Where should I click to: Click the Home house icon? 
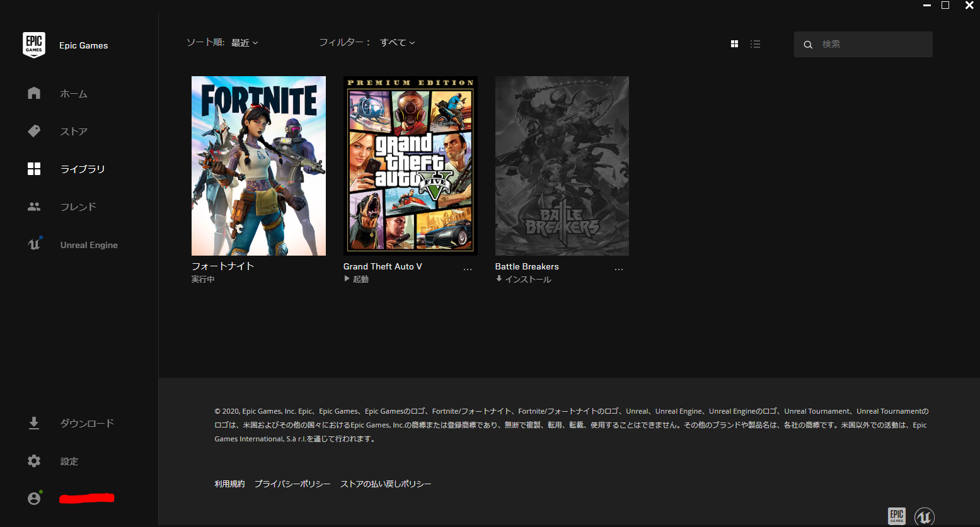(34, 93)
